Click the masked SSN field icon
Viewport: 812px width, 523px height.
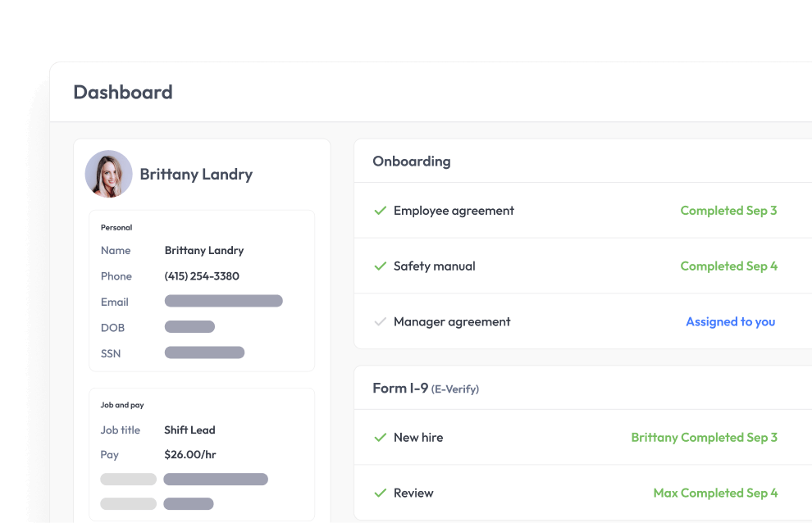tap(204, 352)
